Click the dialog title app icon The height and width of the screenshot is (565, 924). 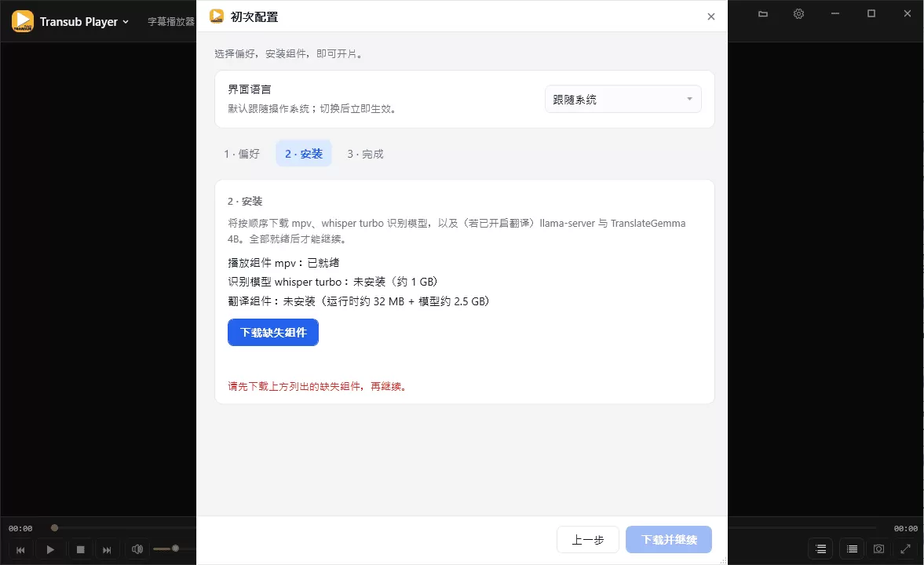click(216, 16)
